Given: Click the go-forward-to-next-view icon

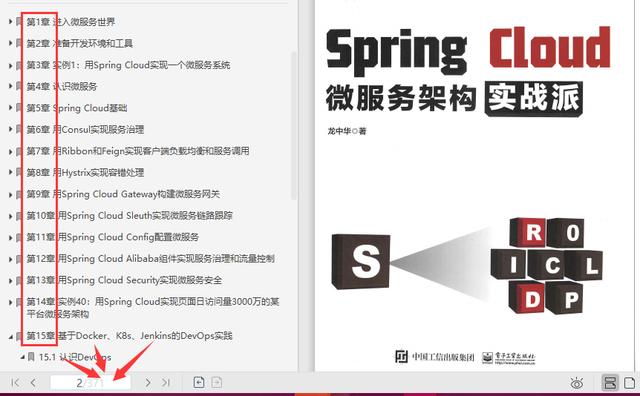Looking at the screenshot, I should coord(217,382).
